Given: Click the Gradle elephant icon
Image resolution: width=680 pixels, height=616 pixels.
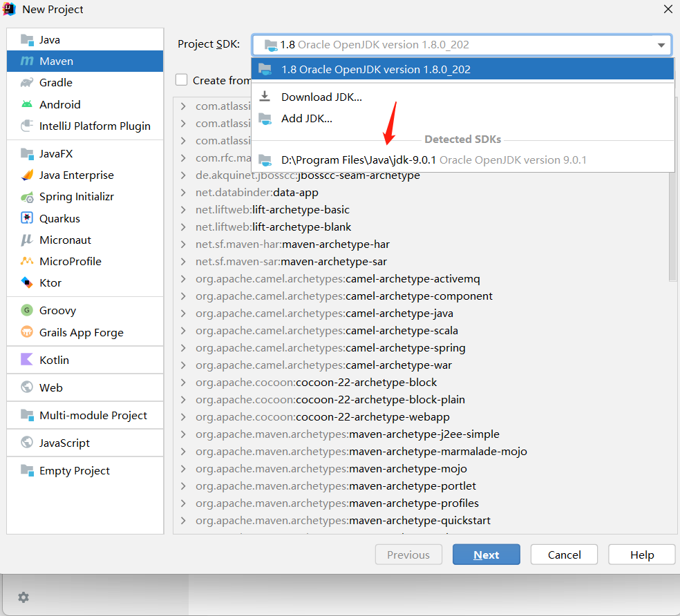Looking at the screenshot, I should click(x=27, y=82).
